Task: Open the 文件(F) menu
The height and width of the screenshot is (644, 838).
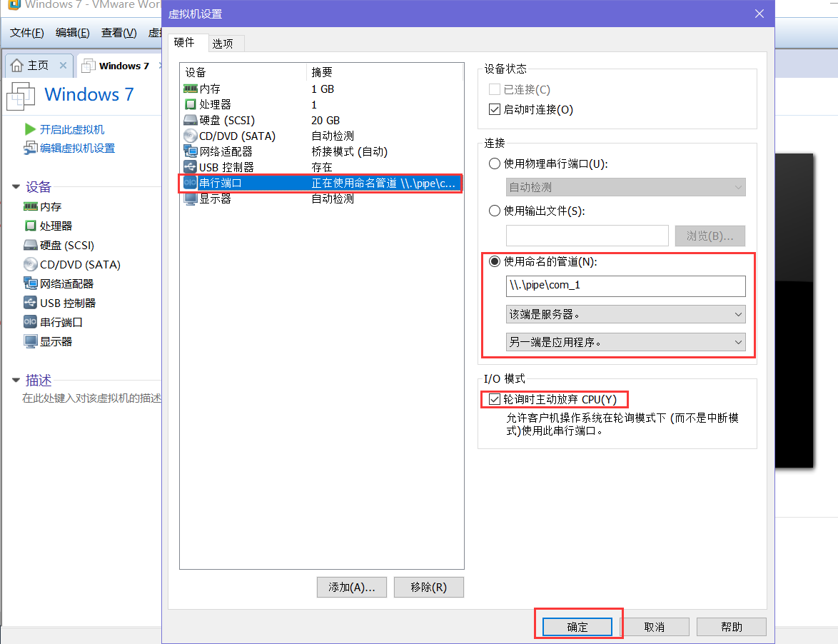Action: 26,33
